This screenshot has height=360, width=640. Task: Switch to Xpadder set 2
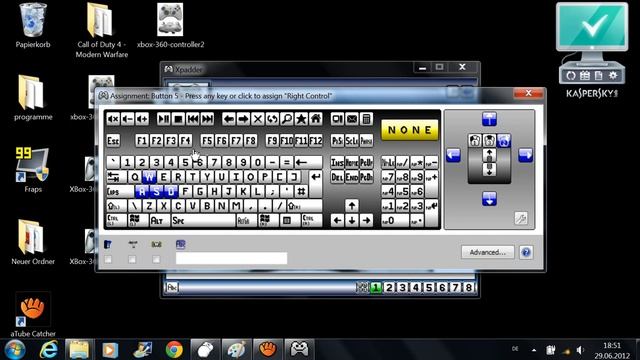click(389, 288)
